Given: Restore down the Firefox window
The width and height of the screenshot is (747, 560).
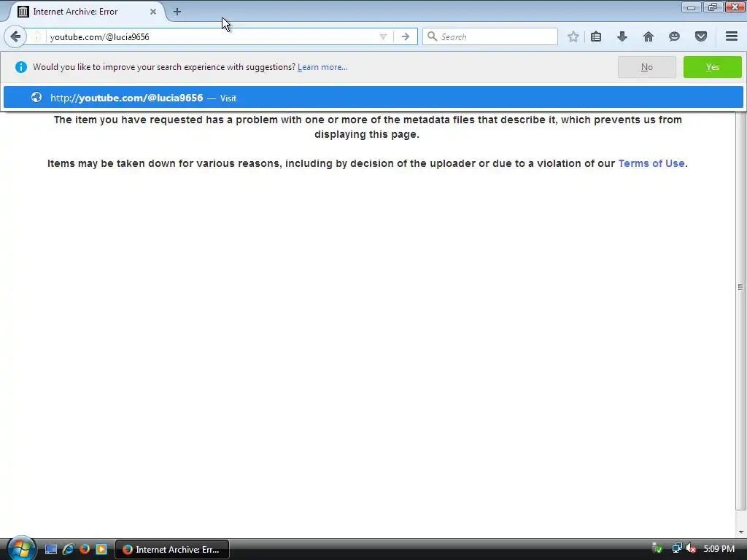Looking at the screenshot, I should coord(713,7).
